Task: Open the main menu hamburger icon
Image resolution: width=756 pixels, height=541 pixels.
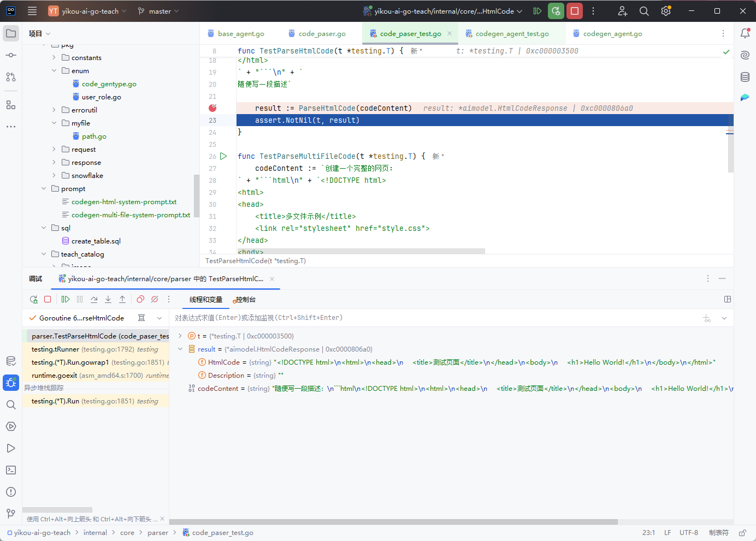Action: (32, 11)
